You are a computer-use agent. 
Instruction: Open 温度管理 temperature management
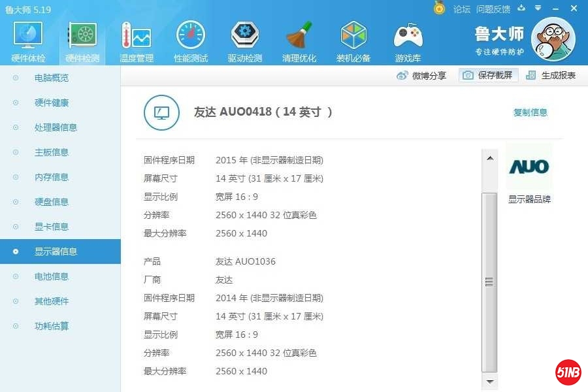pos(137,41)
